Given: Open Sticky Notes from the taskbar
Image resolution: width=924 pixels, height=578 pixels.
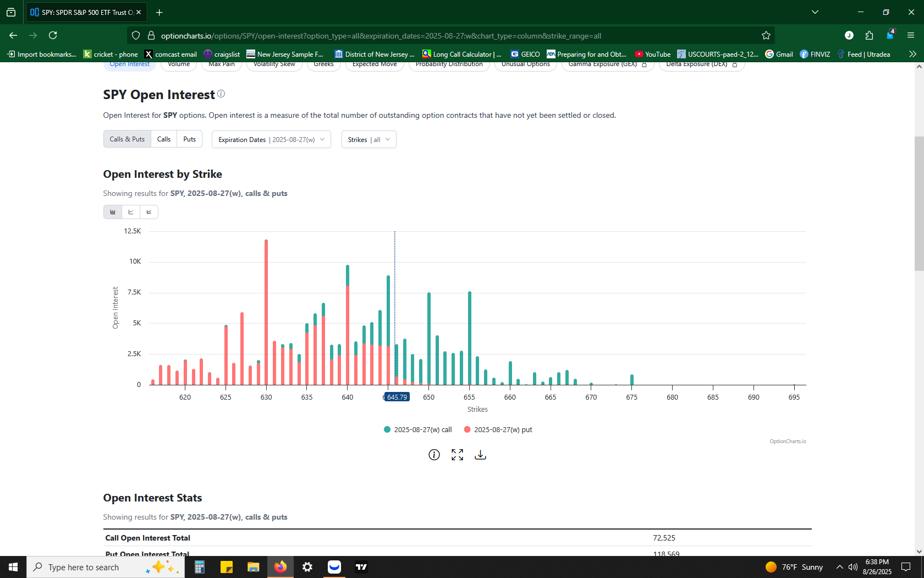Looking at the screenshot, I should tap(227, 567).
